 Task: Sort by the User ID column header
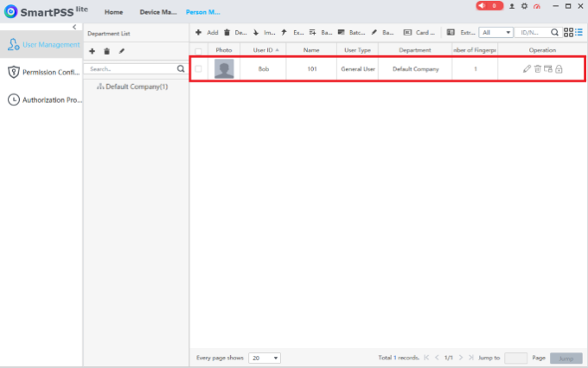[263, 50]
